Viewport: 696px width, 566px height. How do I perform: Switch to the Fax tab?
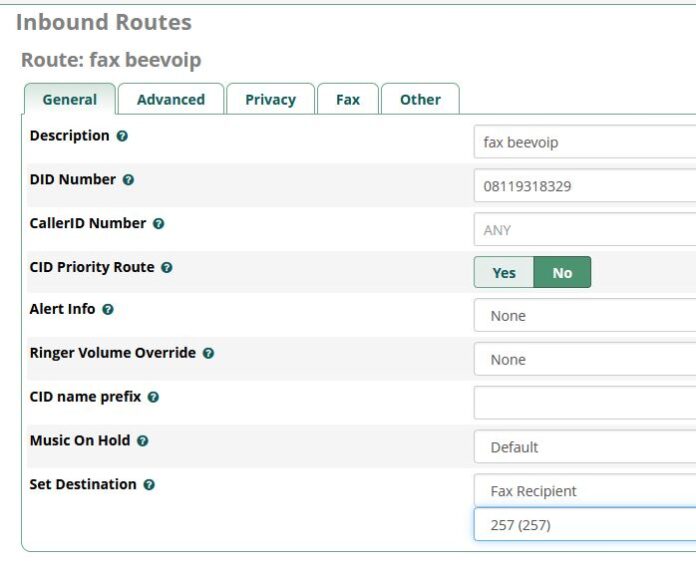click(348, 99)
